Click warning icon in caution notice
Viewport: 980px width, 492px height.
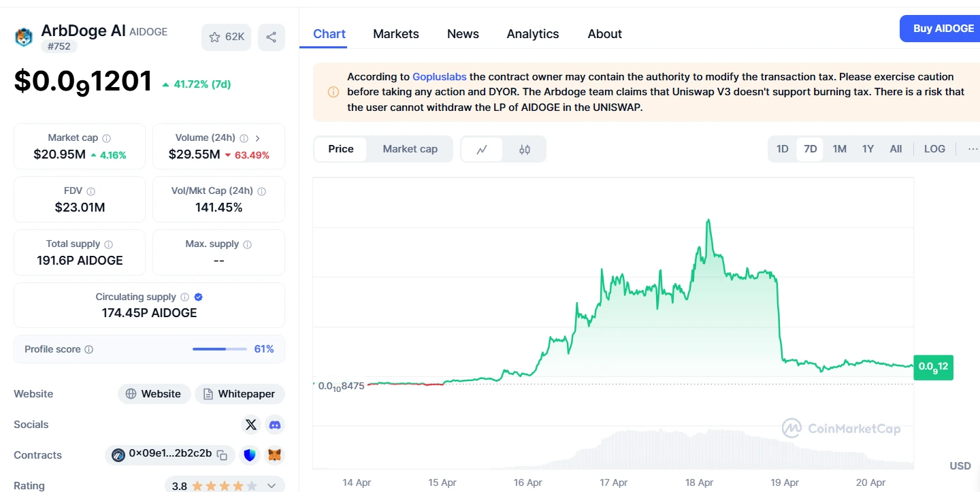click(333, 92)
